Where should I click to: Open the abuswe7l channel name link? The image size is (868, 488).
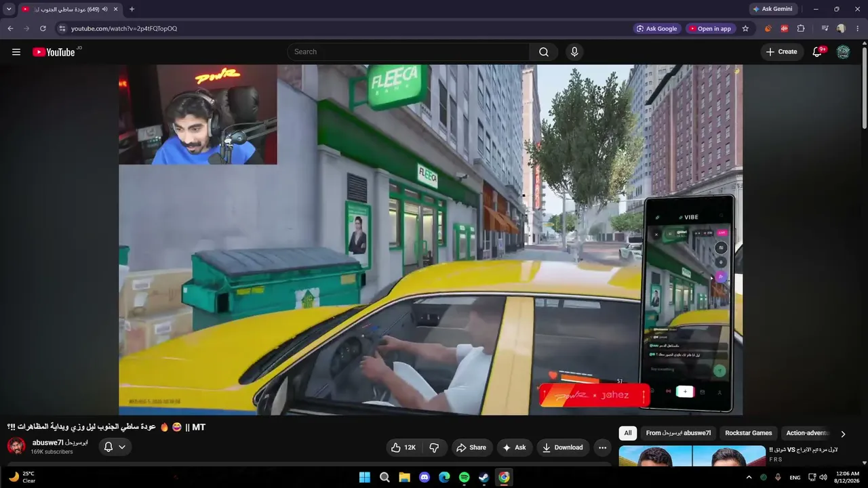tap(60, 443)
